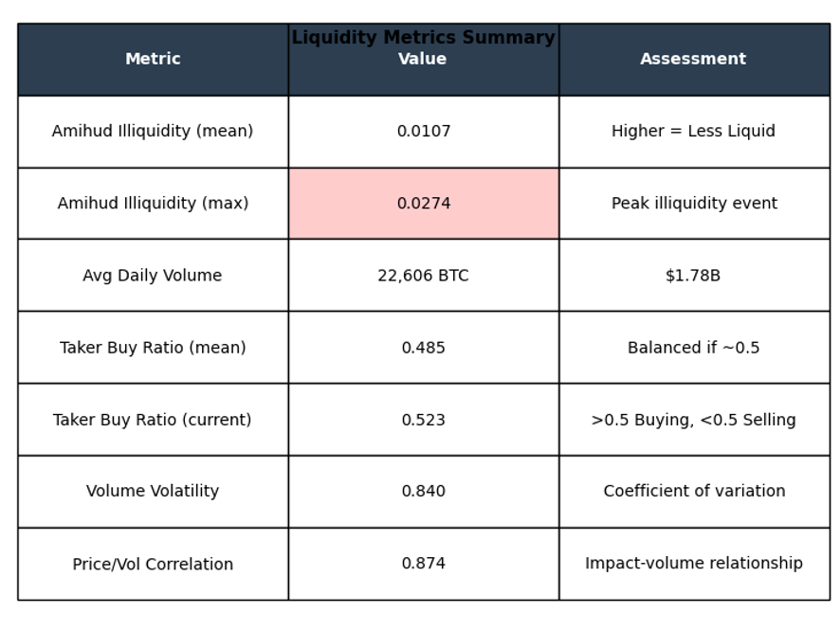Viewport: 840px width, 631px height.
Task: Click the Metric column header
Action: 153,60
